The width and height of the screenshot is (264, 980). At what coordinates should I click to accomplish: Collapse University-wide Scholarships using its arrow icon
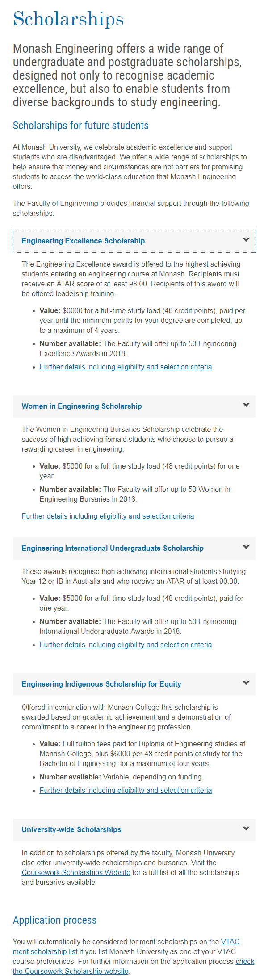[x=246, y=829]
